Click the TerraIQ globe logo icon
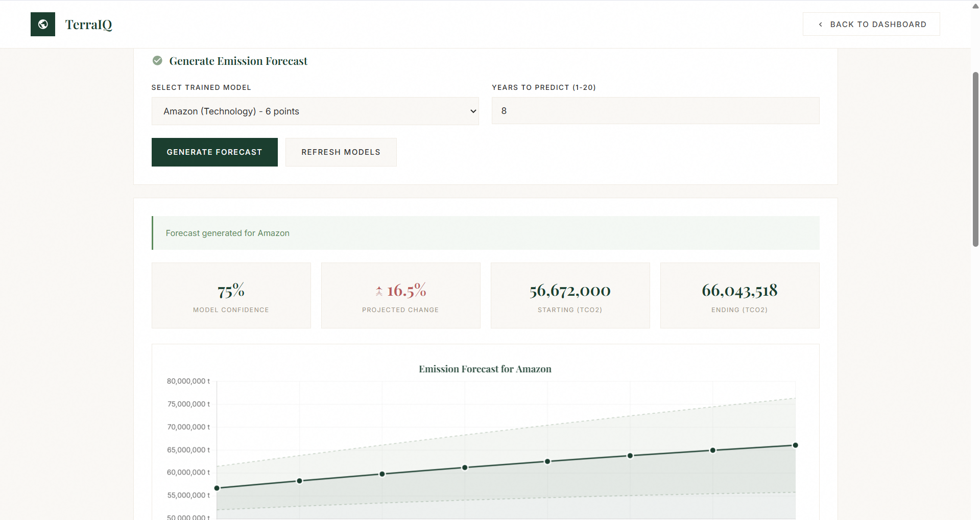This screenshot has height=520, width=980. (43, 24)
